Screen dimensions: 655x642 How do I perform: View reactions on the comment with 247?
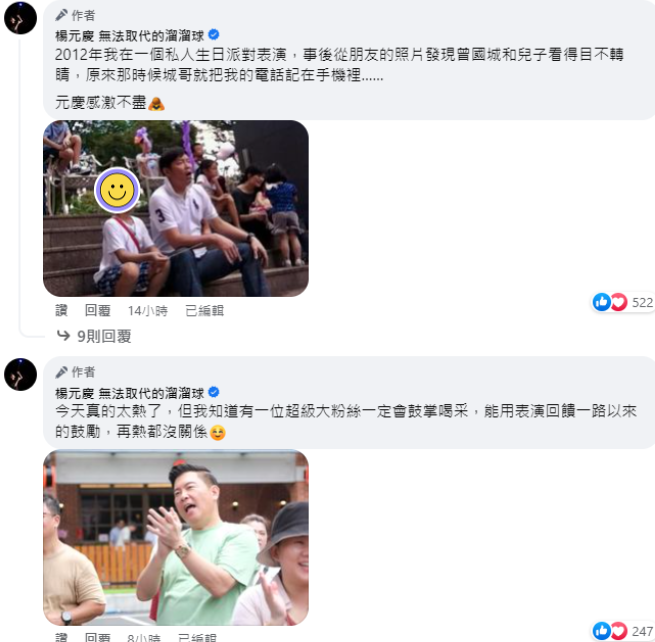(x=622, y=631)
